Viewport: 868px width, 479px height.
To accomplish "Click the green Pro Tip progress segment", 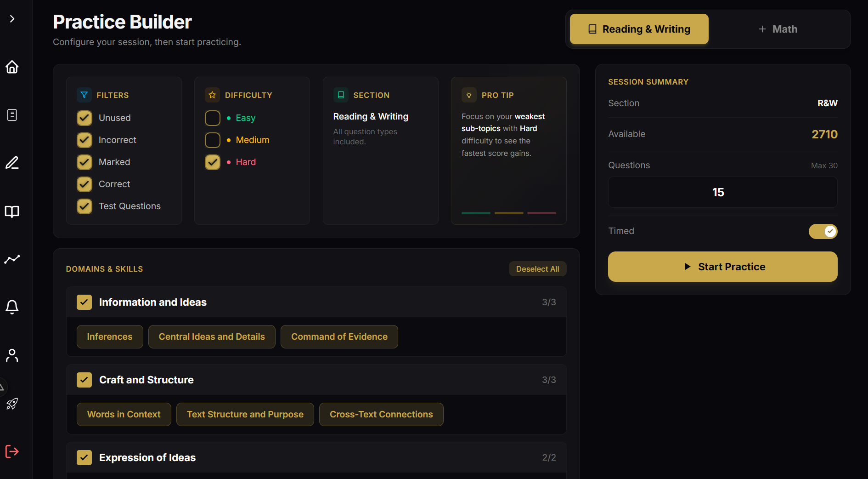I will coord(476,213).
